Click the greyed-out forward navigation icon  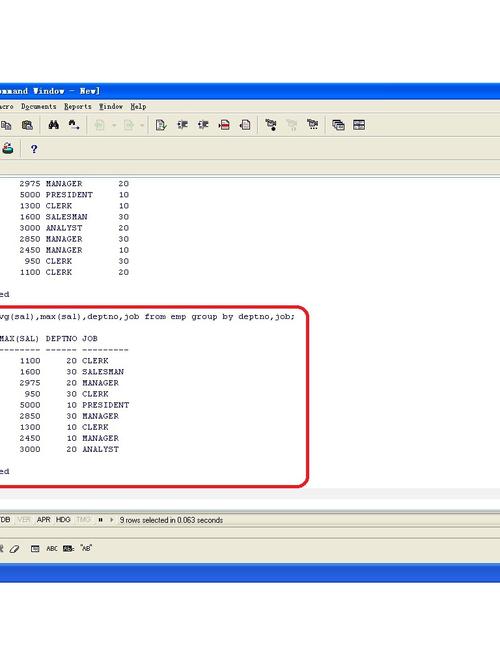128,125
